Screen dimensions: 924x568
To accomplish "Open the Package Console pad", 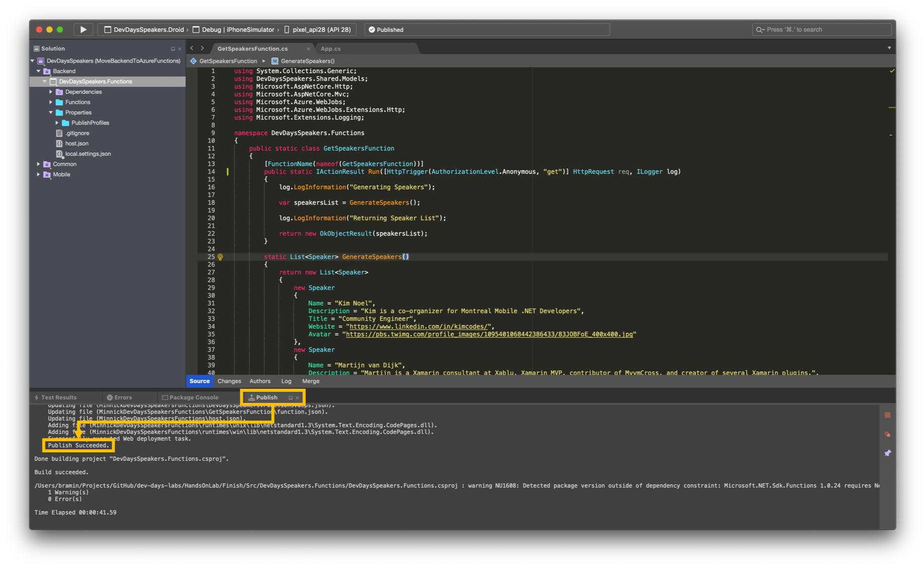I will point(194,397).
